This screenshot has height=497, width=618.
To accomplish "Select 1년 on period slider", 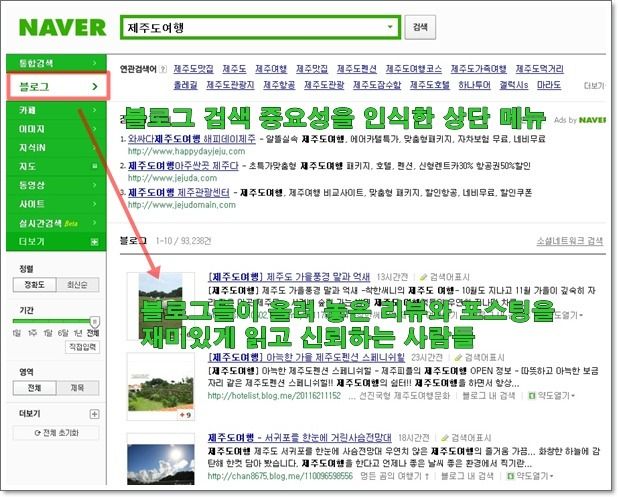I will [x=78, y=333].
